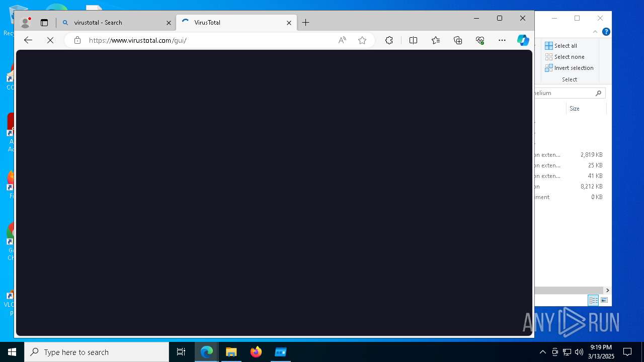Close the virustotal - Search tab
644x362 pixels.
(x=169, y=23)
